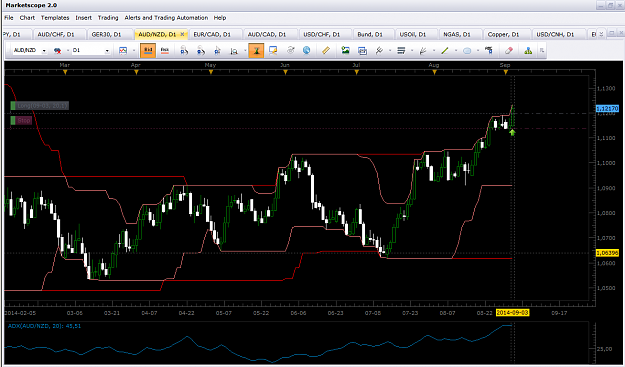Image resolution: width=625 pixels, height=367 pixels.
Task: Click the chart type icon beside D1
Action: (x=123, y=51)
